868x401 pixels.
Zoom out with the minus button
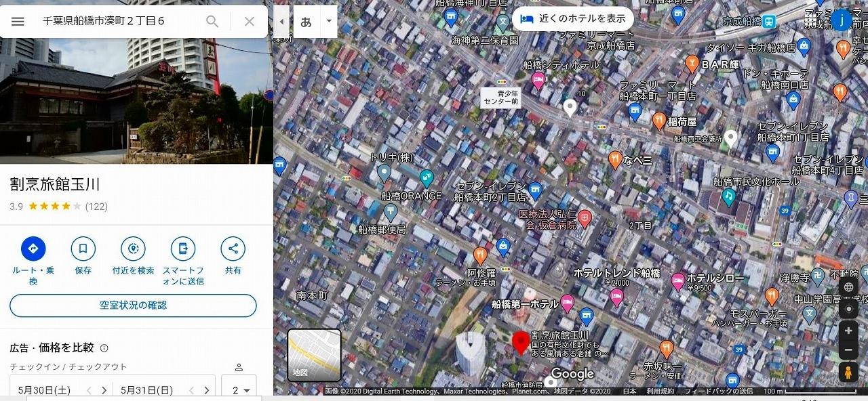(848, 350)
